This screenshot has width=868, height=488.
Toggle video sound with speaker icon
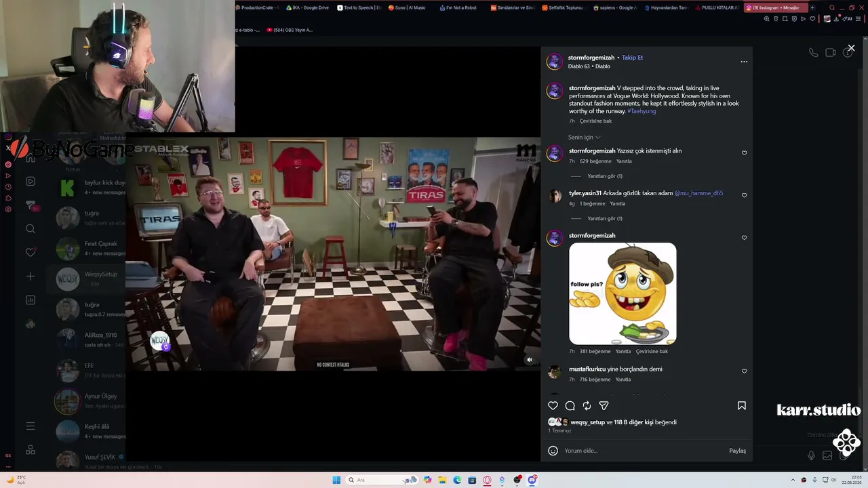click(530, 360)
